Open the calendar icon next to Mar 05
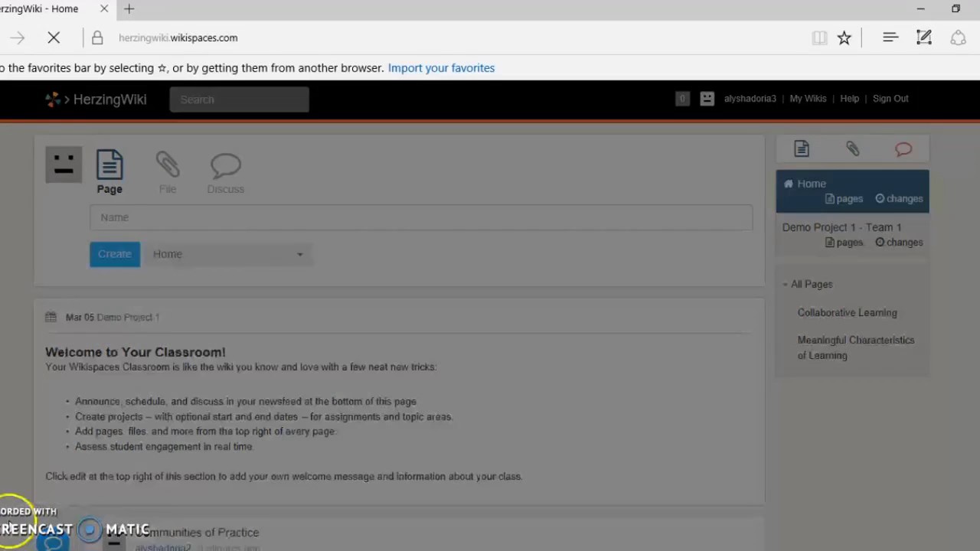 tap(51, 317)
